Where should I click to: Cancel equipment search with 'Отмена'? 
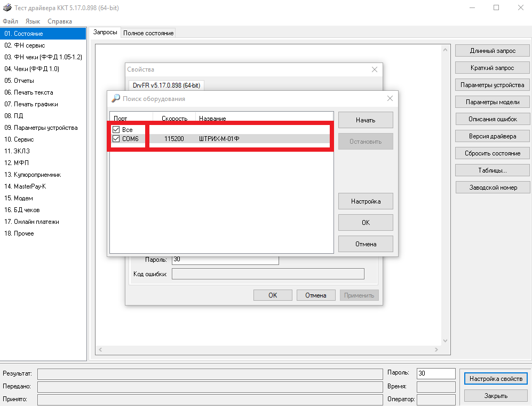point(366,244)
